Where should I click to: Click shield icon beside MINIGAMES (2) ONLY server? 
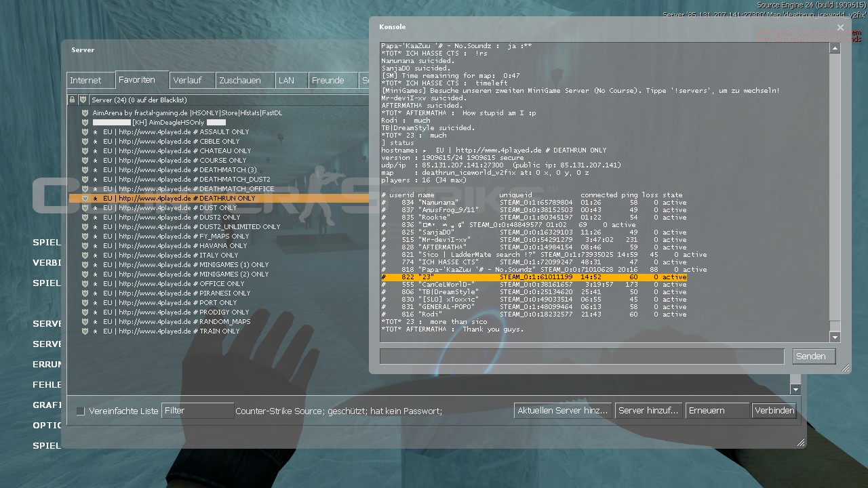(85, 274)
